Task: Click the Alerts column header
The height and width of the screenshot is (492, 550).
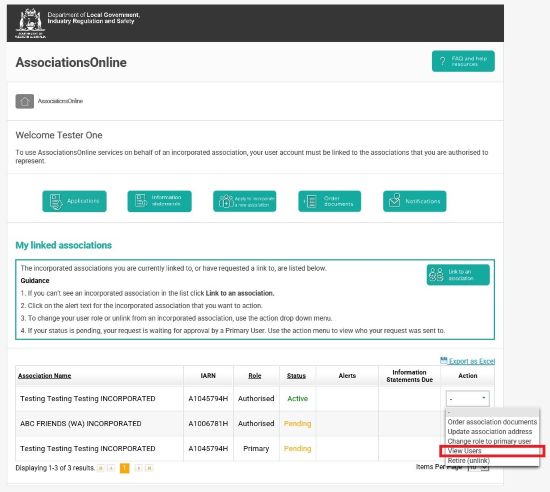Action: (x=347, y=376)
